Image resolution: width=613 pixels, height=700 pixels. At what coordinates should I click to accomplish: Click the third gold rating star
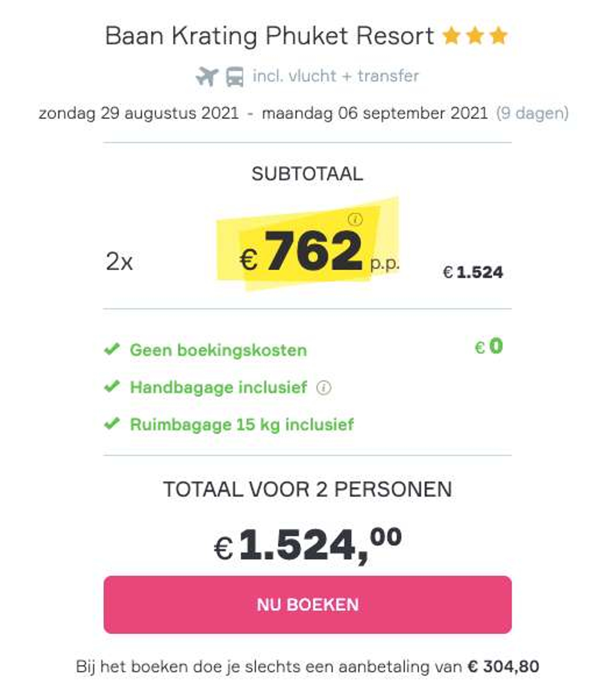click(498, 36)
